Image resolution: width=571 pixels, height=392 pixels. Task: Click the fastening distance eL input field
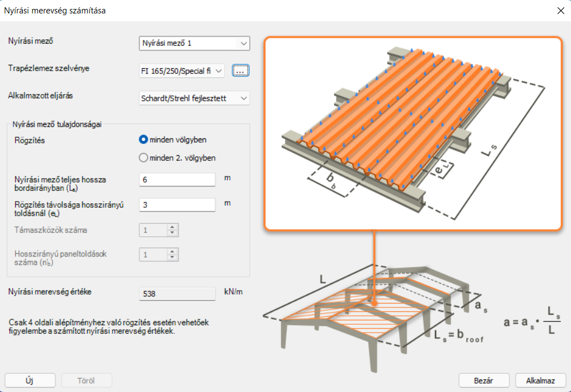[177, 205]
